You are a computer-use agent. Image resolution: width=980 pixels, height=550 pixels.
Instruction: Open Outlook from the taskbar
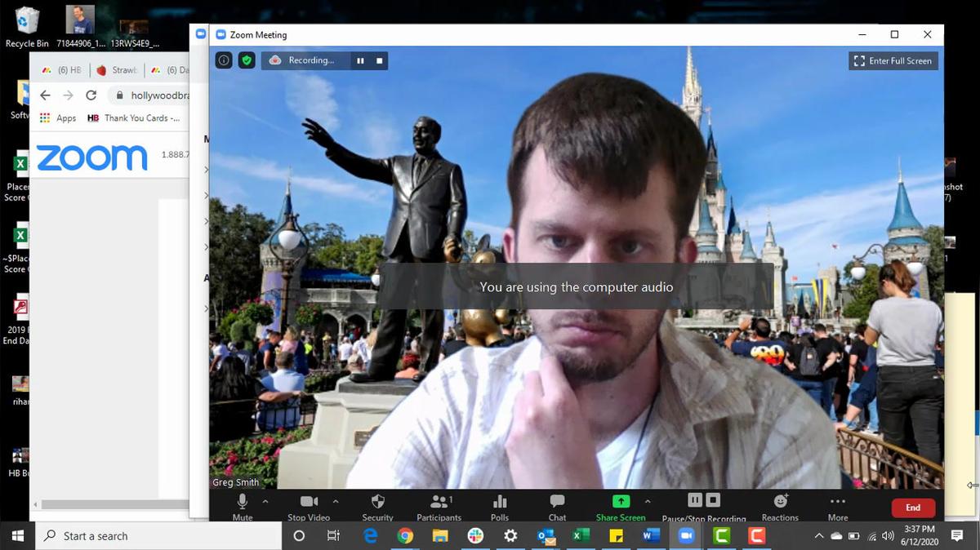(x=546, y=536)
